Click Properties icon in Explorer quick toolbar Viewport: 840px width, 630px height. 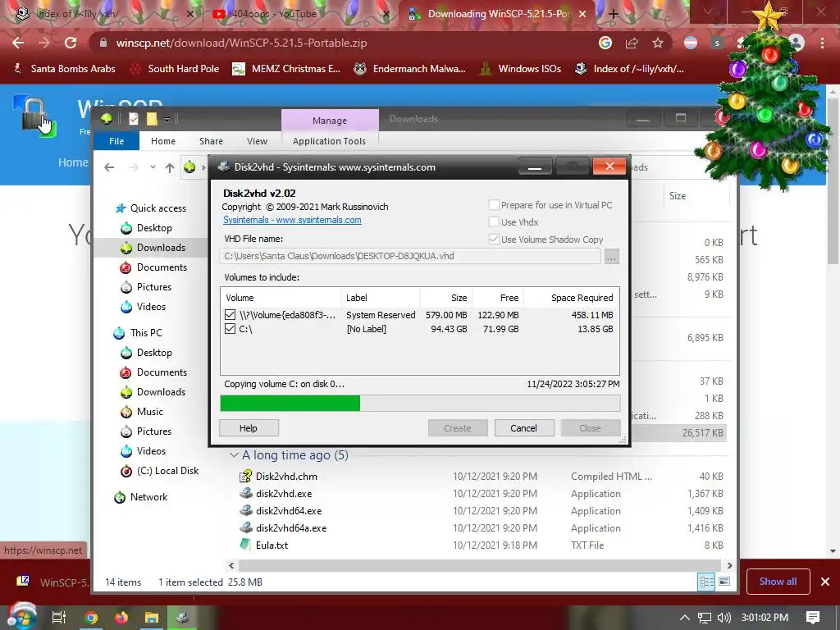pos(134,119)
